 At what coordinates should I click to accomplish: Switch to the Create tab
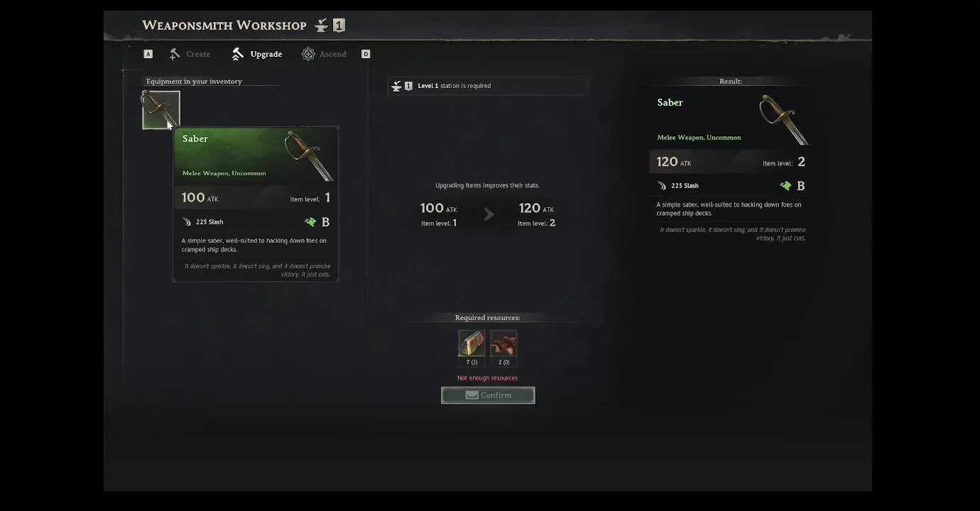[x=190, y=54]
